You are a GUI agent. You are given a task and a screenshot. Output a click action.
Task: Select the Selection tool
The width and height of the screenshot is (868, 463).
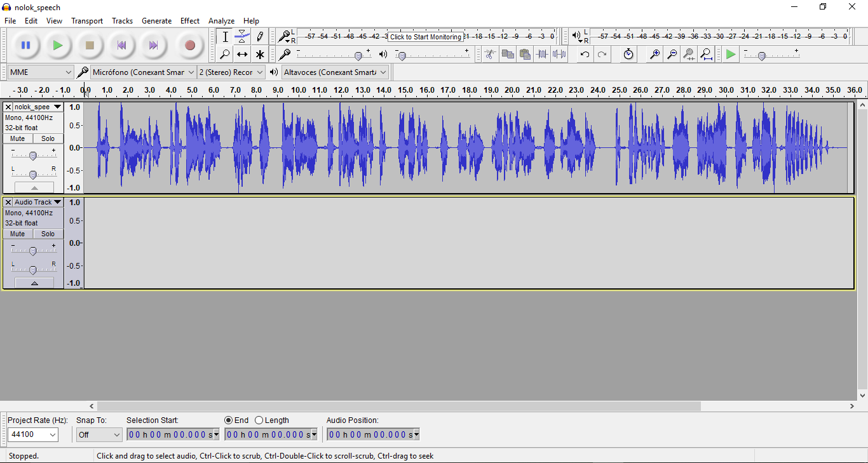[225, 36]
